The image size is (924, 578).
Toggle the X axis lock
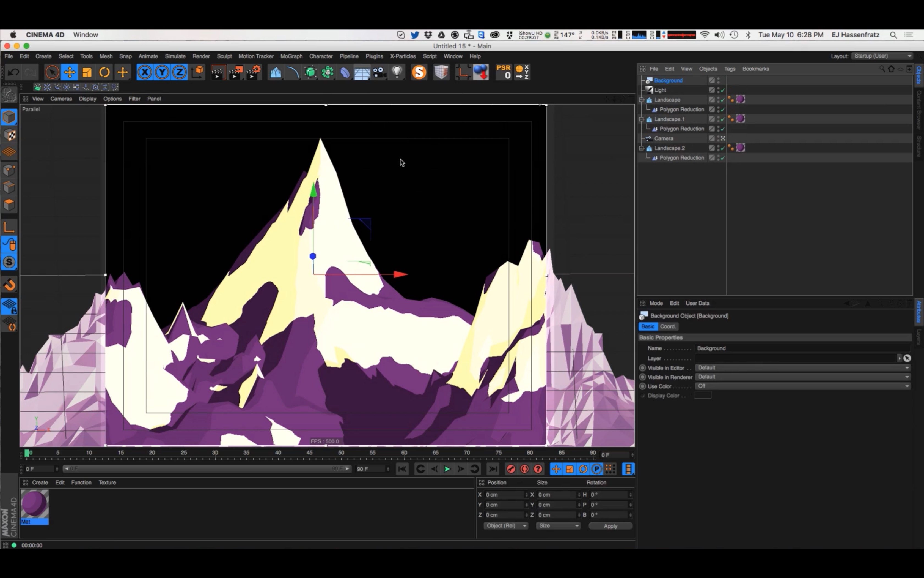[x=145, y=72]
